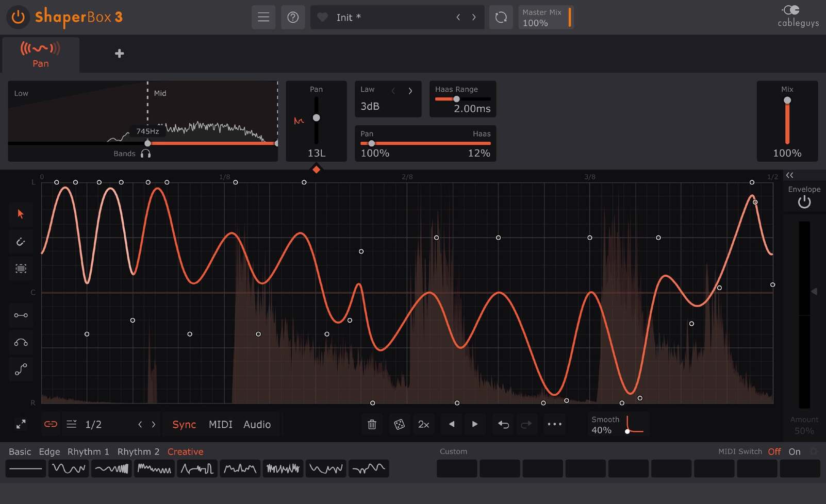Image resolution: width=826 pixels, height=504 pixels.
Task: Undo the last curve edit
Action: 503,424
